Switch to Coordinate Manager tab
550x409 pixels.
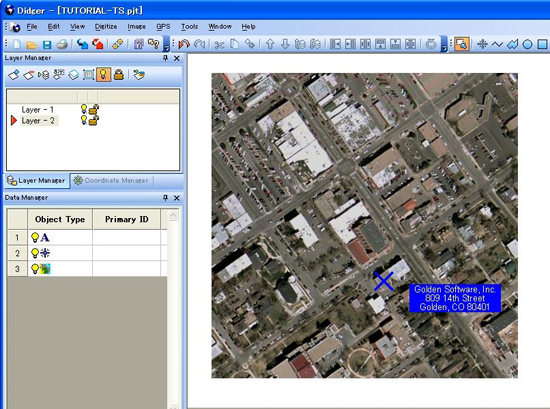[111, 181]
